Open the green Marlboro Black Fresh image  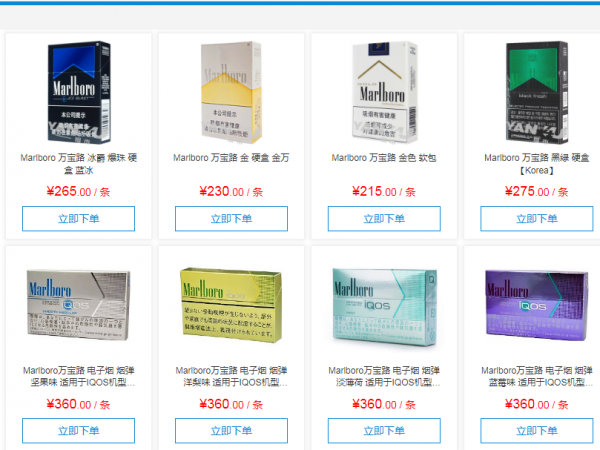pos(537,93)
